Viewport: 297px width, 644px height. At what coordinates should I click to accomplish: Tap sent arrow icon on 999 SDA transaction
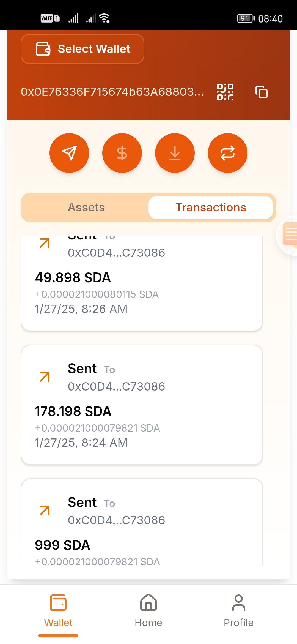tap(45, 511)
